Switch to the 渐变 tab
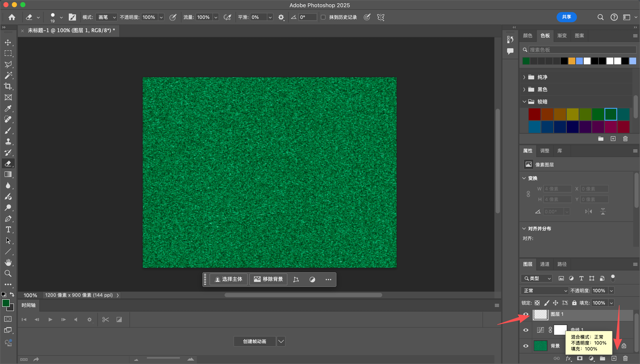The height and width of the screenshot is (364, 640). coord(562,36)
